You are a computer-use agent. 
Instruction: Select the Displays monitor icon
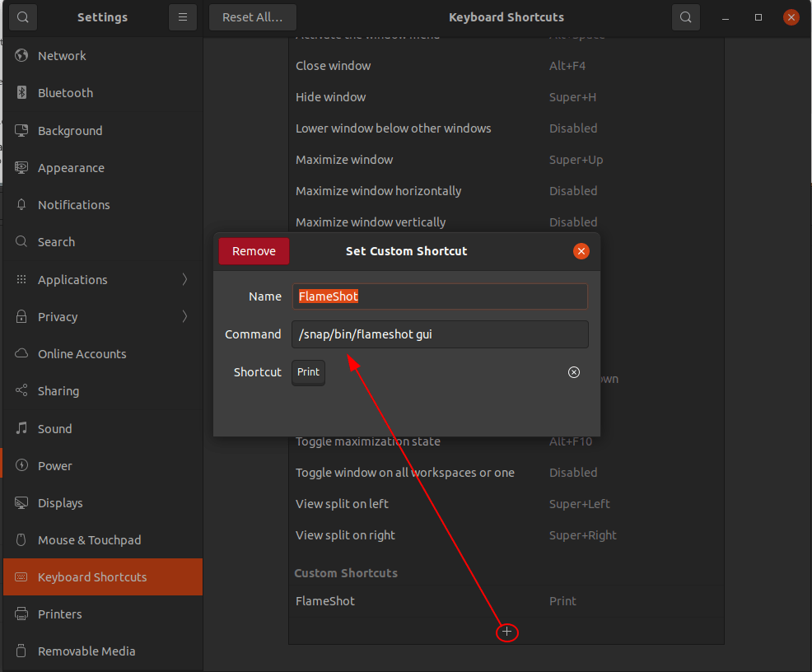click(20, 502)
